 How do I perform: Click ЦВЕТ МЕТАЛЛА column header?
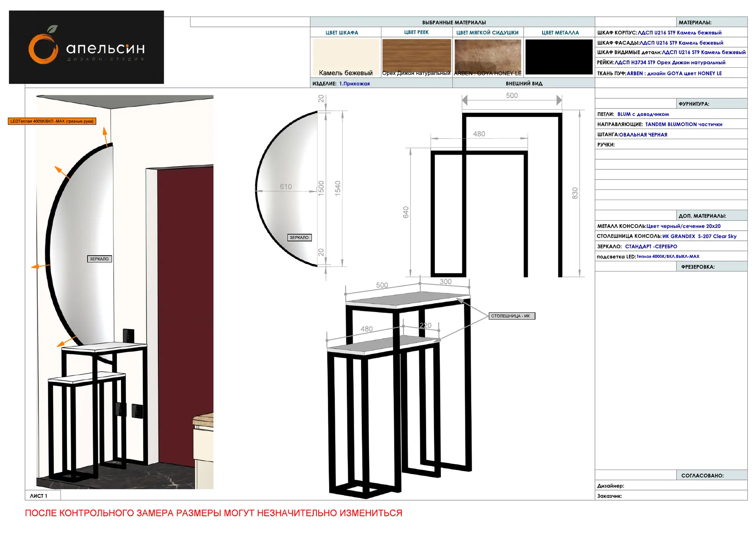pos(559,32)
